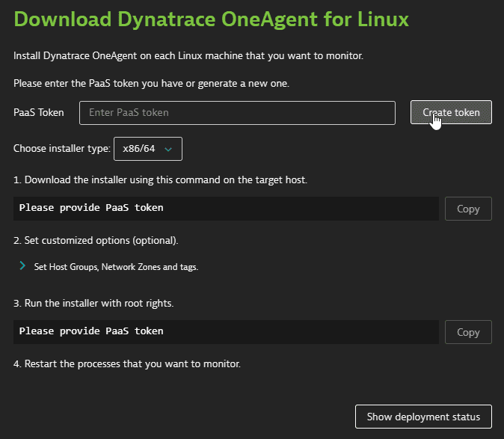Viewport: 504px width, 439px height.
Task: Click the chevron arrow in installer type dropdown
Action: click(168, 149)
